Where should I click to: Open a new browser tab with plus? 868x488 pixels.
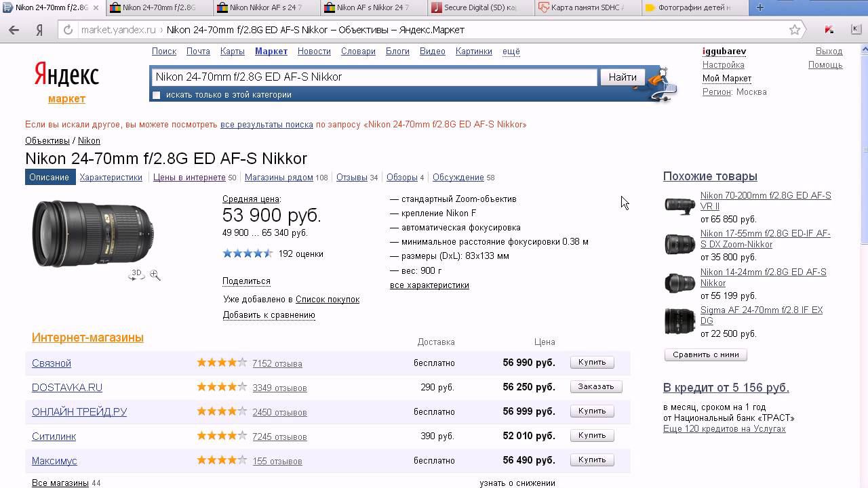coord(760,8)
